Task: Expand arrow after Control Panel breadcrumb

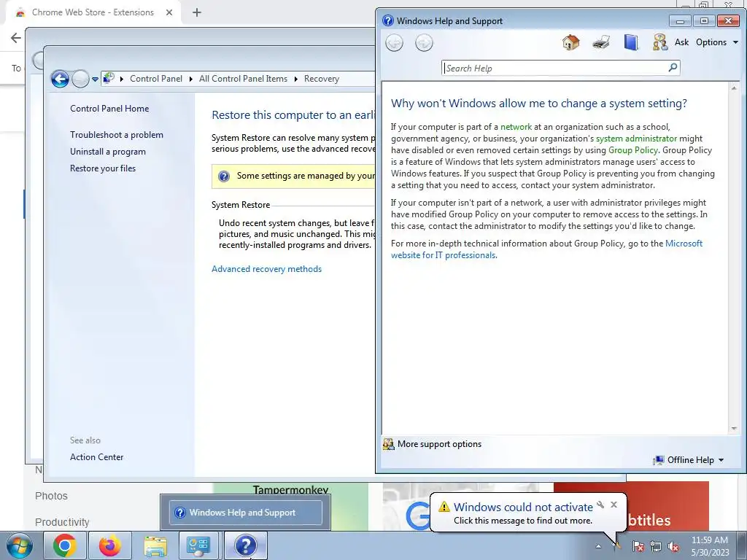Action: (x=190, y=79)
